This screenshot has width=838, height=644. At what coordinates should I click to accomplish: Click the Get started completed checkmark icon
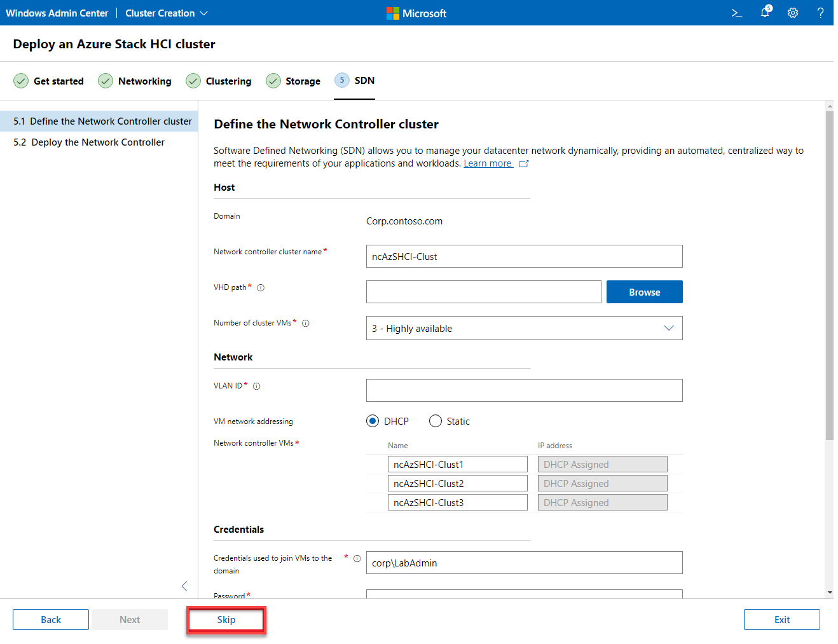[x=21, y=81]
